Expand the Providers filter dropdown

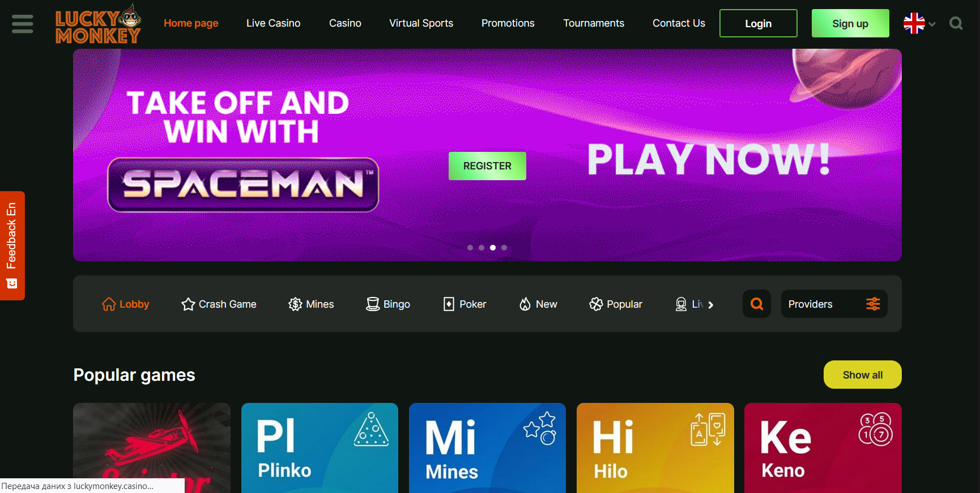click(x=834, y=304)
